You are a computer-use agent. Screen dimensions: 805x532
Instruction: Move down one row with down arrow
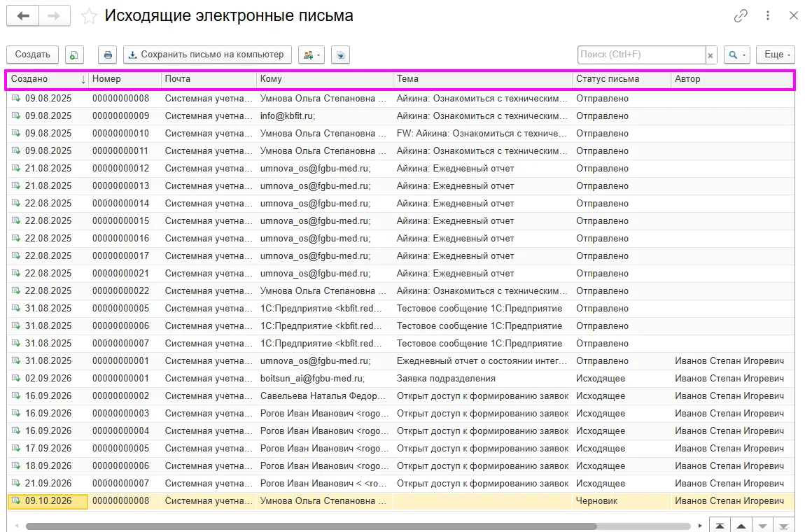(x=763, y=526)
